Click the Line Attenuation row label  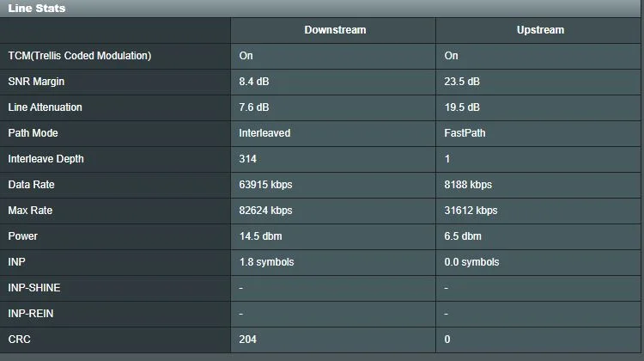click(46, 107)
